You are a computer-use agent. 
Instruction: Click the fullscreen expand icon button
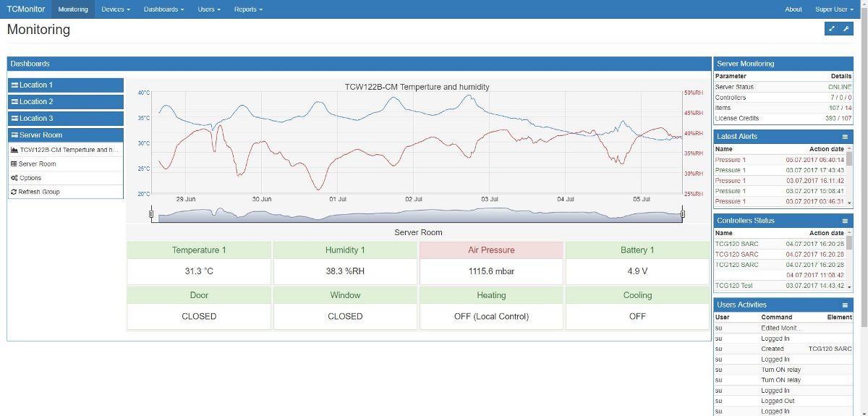832,29
